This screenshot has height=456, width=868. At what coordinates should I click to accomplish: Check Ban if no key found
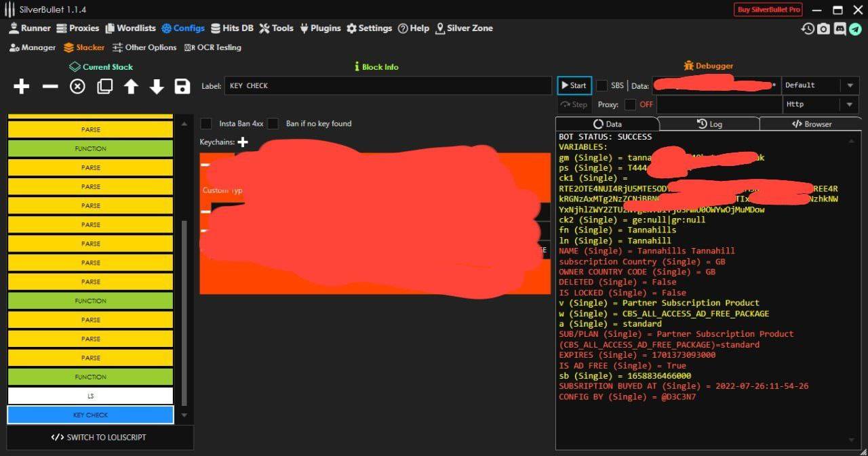[273, 123]
